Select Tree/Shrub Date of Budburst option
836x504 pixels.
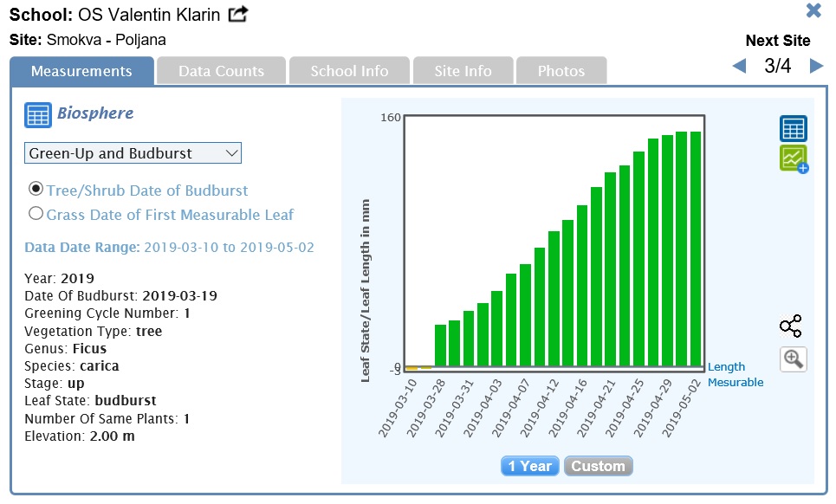(x=36, y=189)
